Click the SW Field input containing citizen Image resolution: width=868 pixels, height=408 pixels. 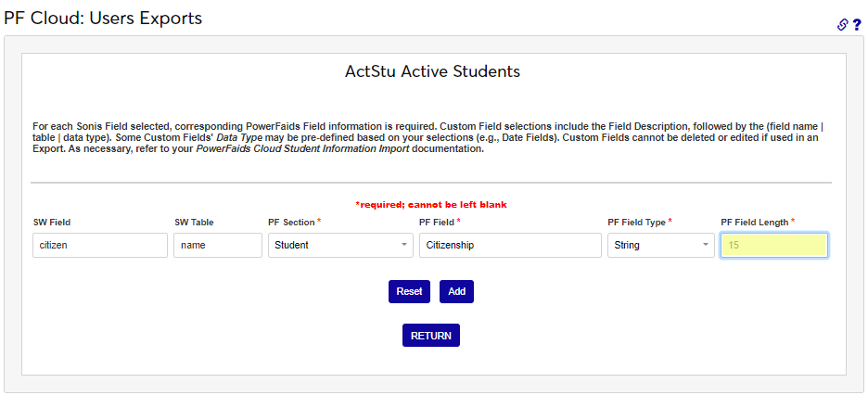[99, 245]
